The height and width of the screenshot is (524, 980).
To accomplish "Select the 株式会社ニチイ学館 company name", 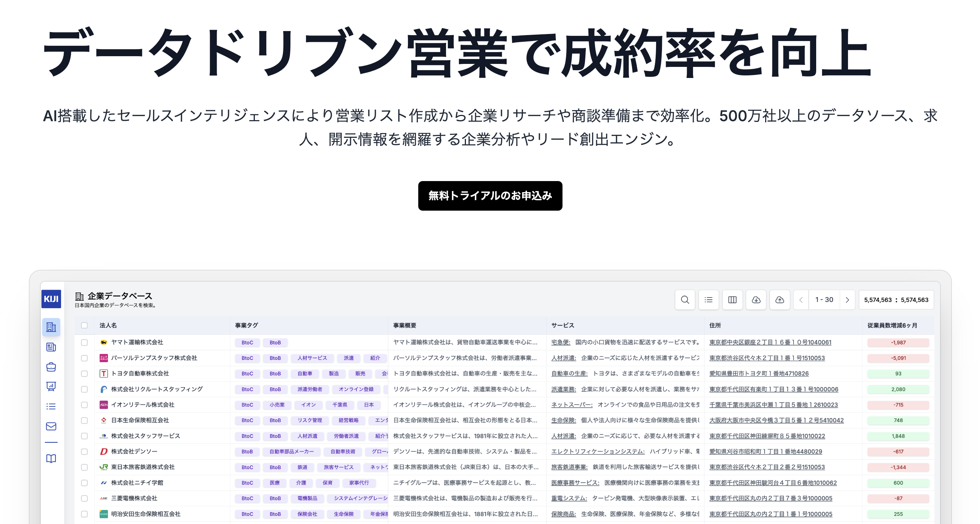I will point(137,483).
